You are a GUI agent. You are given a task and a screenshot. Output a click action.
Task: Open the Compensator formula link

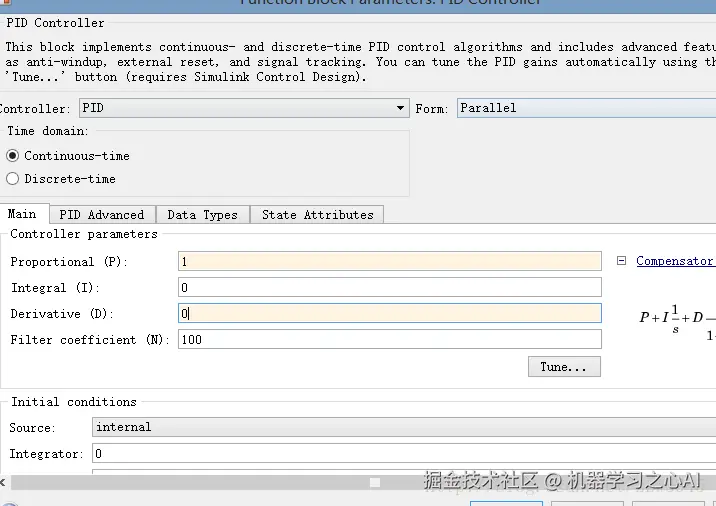pos(675,261)
